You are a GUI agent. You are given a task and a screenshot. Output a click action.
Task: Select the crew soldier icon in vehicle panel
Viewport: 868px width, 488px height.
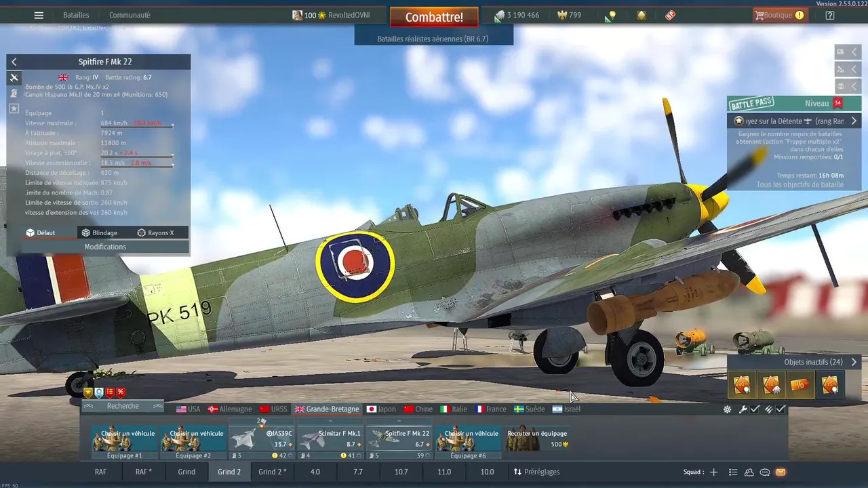[x=14, y=93]
